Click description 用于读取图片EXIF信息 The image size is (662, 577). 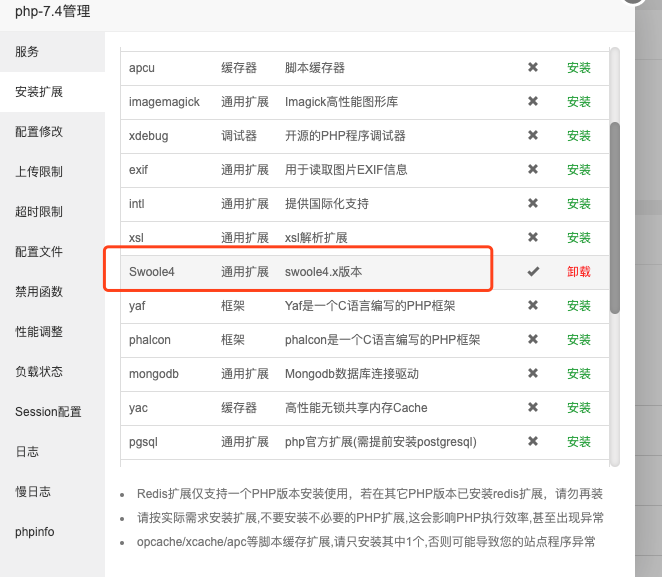pyautogui.click(x=346, y=170)
